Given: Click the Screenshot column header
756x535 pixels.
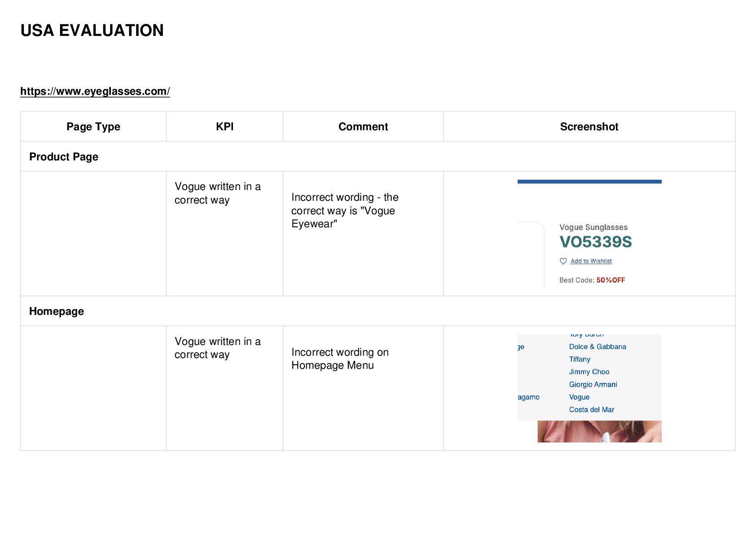Looking at the screenshot, I should point(589,127).
